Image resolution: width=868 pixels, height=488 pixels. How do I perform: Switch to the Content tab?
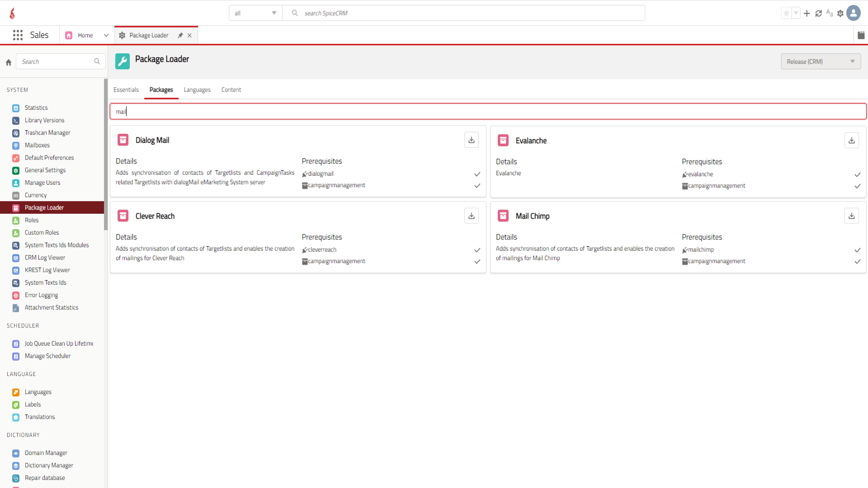coord(231,90)
